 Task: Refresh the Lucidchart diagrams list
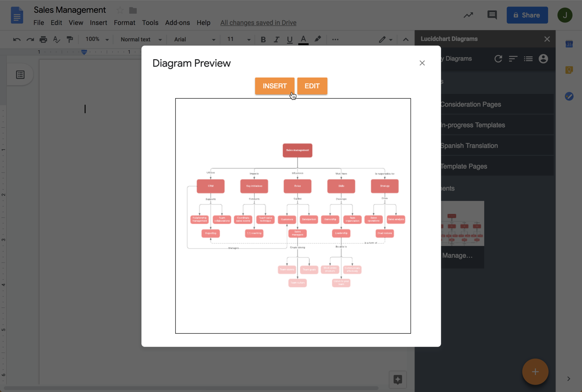498,59
